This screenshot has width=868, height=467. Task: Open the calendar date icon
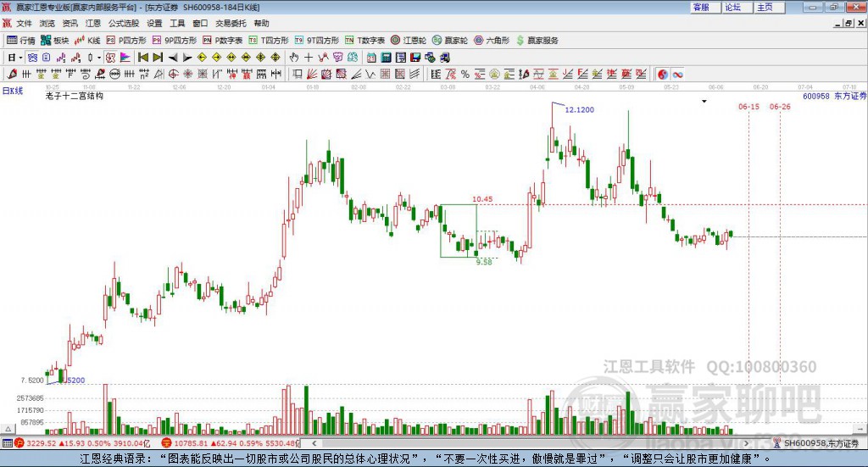pyautogui.click(x=371, y=58)
